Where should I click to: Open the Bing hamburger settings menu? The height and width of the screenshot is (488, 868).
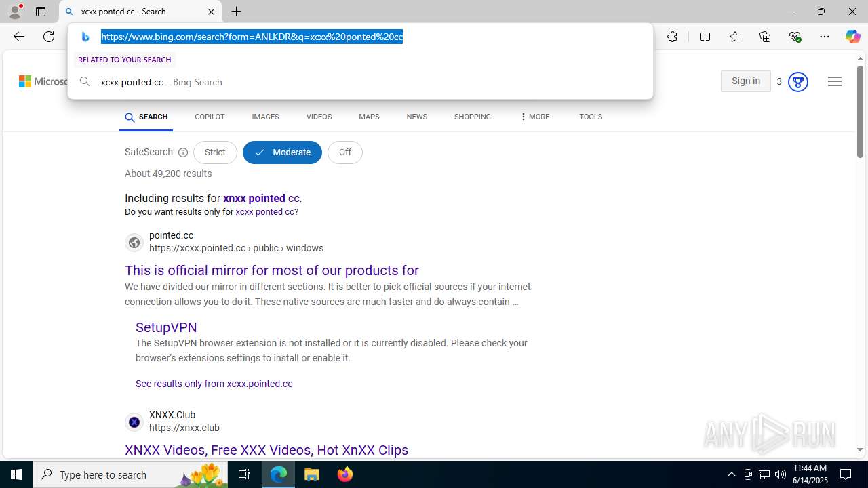pyautogui.click(x=835, y=81)
